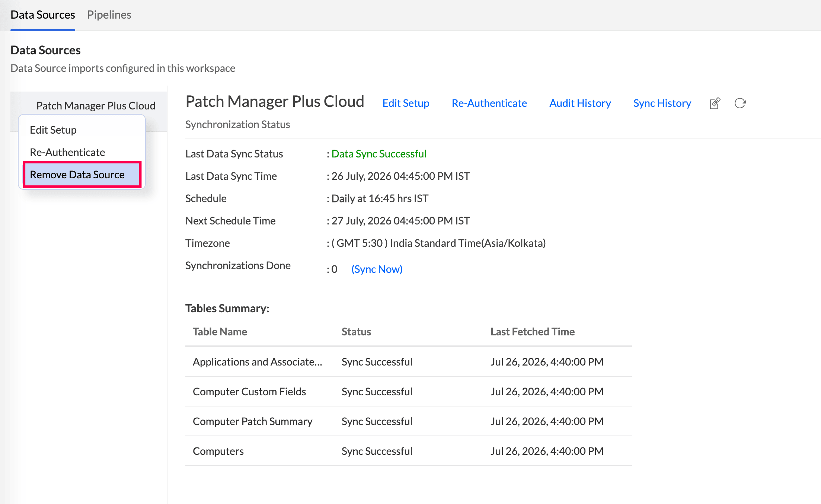Click the edit pencil icon beside Sync History
The width and height of the screenshot is (821, 504).
click(715, 103)
